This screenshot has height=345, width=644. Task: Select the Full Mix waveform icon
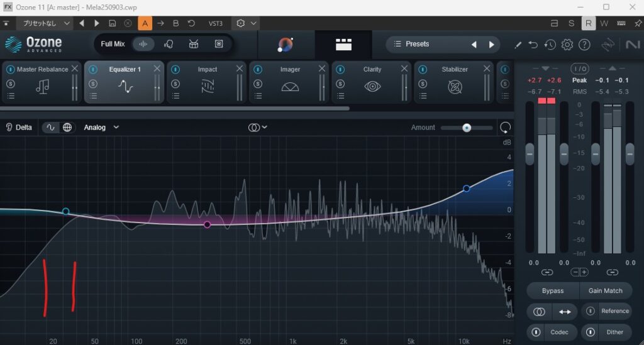coord(143,45)
